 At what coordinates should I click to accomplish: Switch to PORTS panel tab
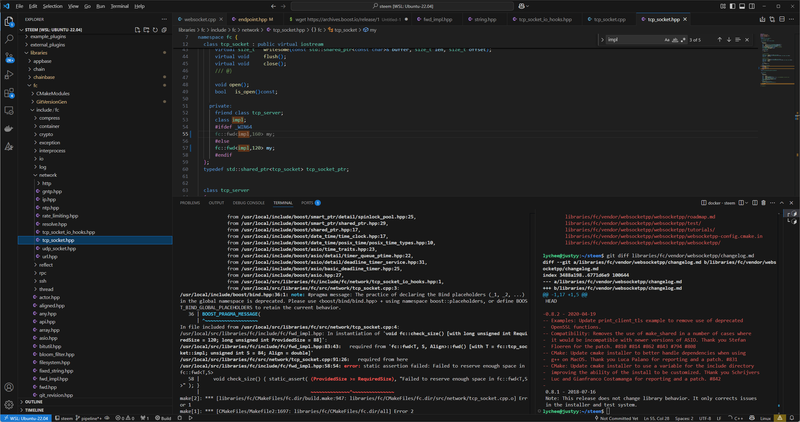pyautogui.click(x=310, y=203)
